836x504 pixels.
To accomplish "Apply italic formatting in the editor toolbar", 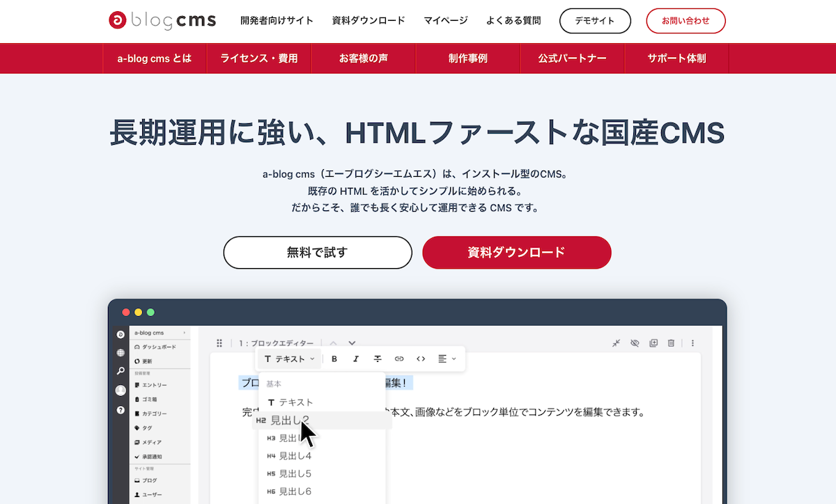I will [356, 359].
